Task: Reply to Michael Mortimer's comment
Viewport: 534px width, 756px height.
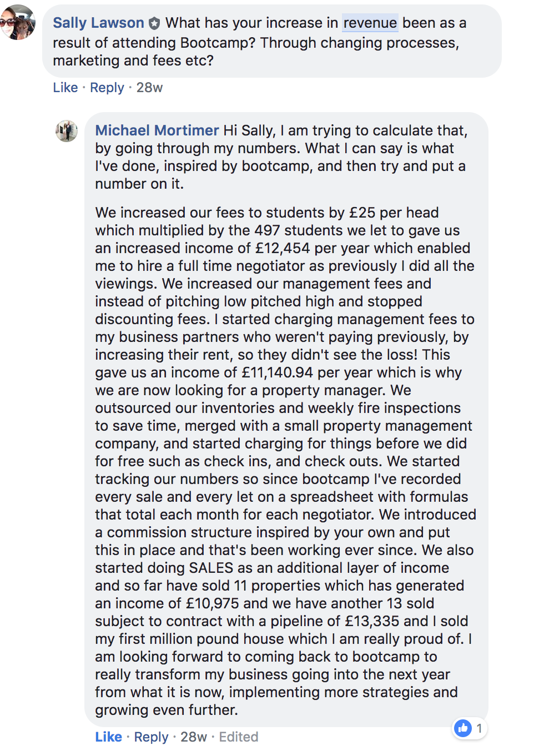Action: tap(151, 737)
